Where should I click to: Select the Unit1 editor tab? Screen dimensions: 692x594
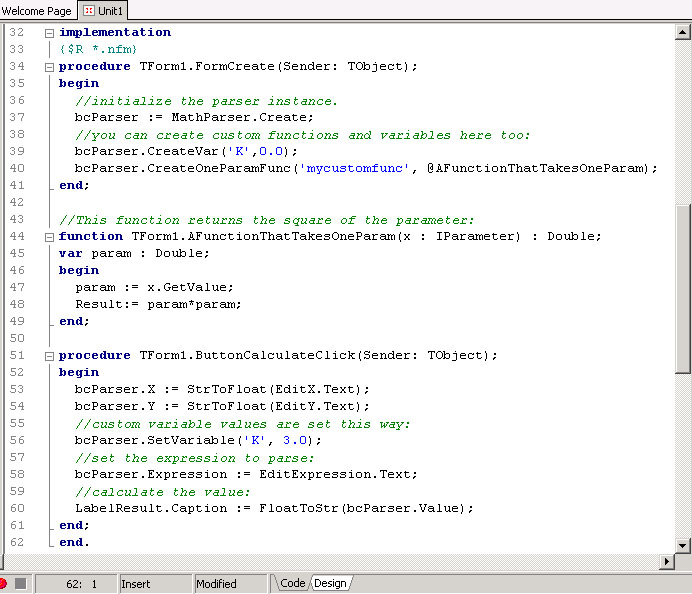(x=110, y=10)
